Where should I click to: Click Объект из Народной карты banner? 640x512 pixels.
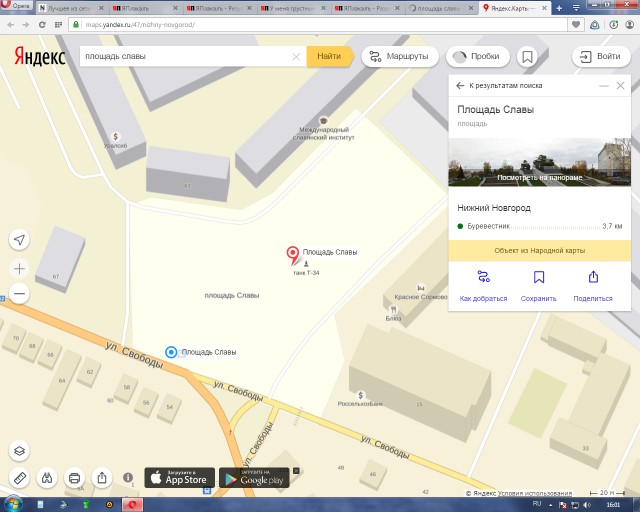539,250
